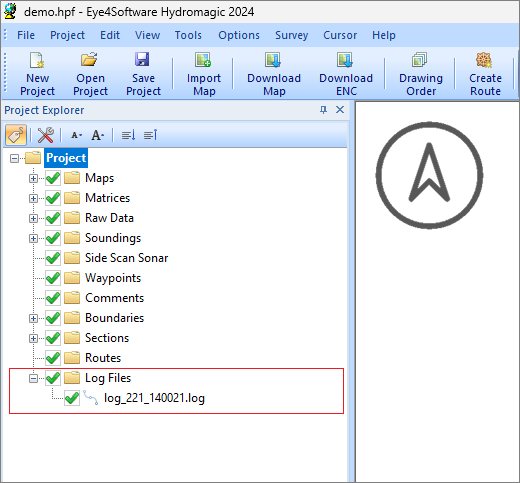
Task: Uncheck the Routes visibility checkbox
Action: click(x=53, y=358)
